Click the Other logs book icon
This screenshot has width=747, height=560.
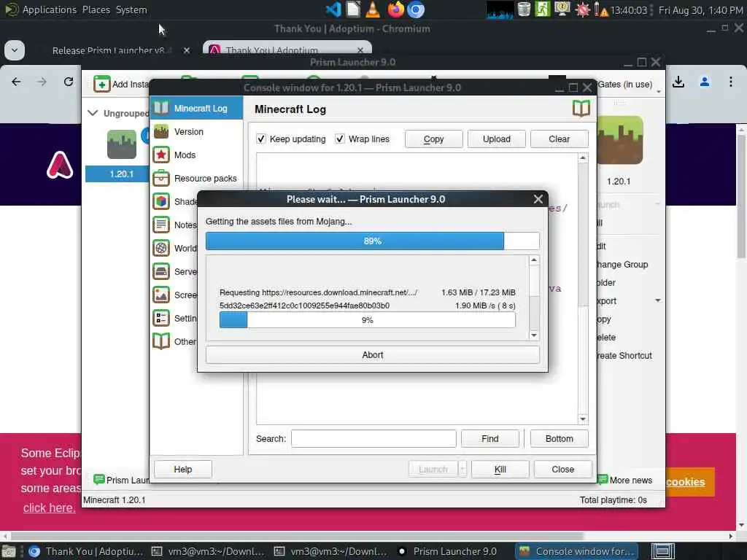[x=161, y=341]
